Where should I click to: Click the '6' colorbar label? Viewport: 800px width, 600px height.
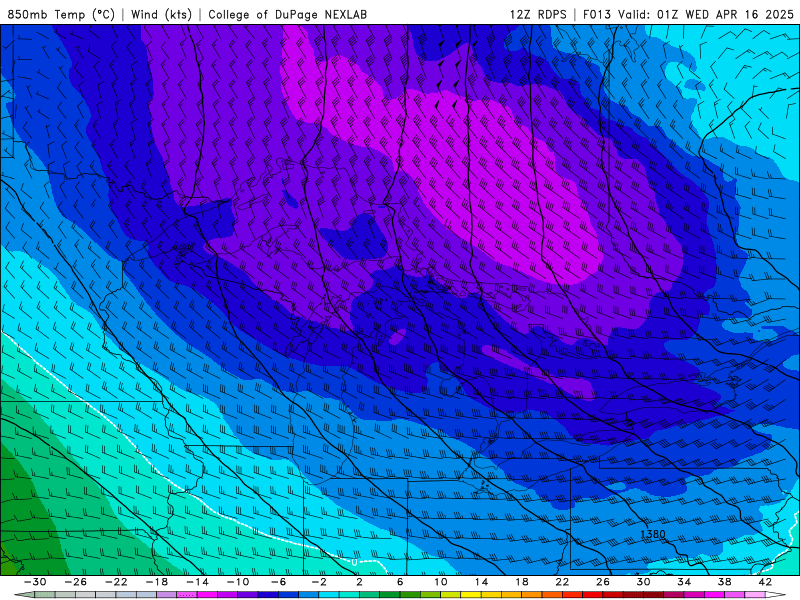[x=400, y=582]
